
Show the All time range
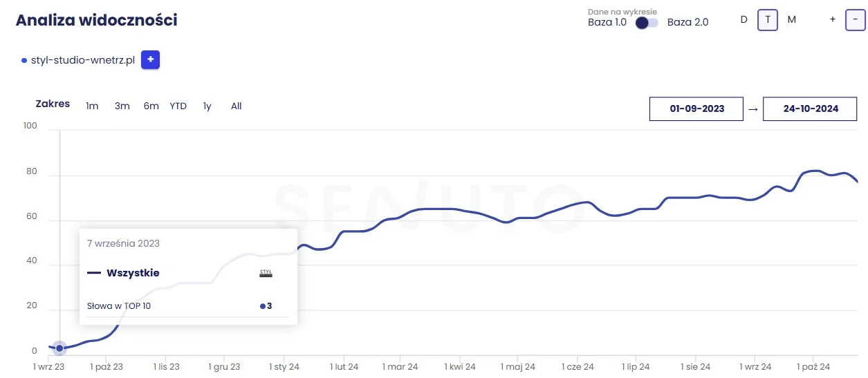point(237,106)
